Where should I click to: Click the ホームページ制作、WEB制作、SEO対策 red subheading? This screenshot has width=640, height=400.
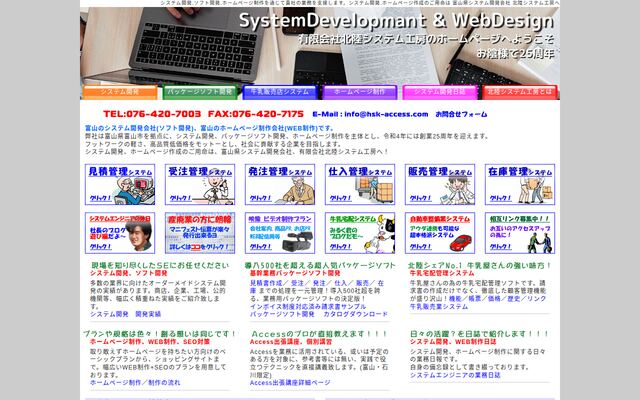(150, 342)
